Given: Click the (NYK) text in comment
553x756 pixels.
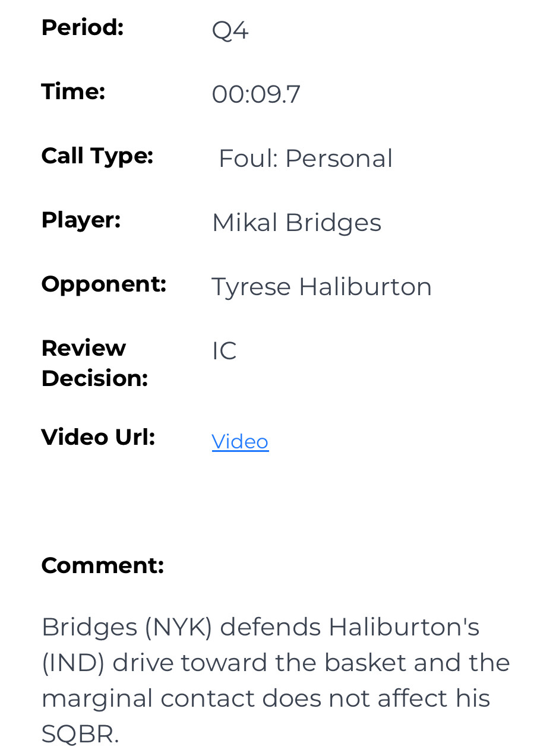Looking at the screenshot, I should click(178, 627).
